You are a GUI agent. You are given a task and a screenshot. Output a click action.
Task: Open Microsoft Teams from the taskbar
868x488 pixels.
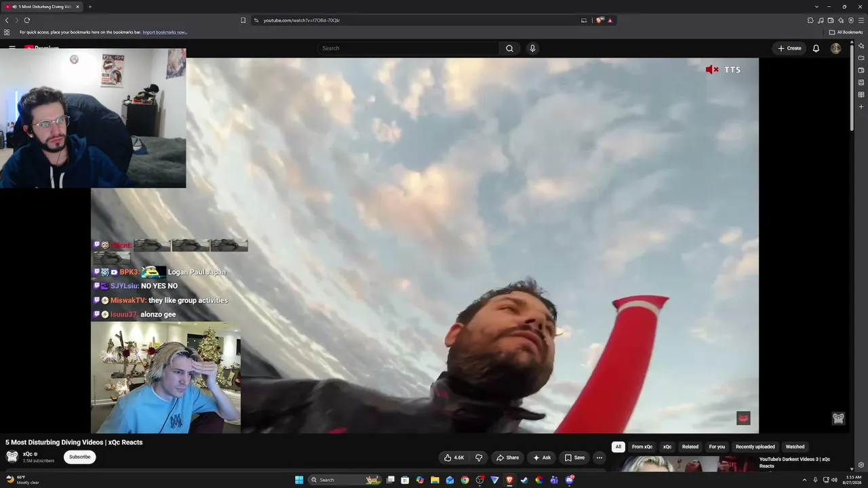(x=554, y=480)
